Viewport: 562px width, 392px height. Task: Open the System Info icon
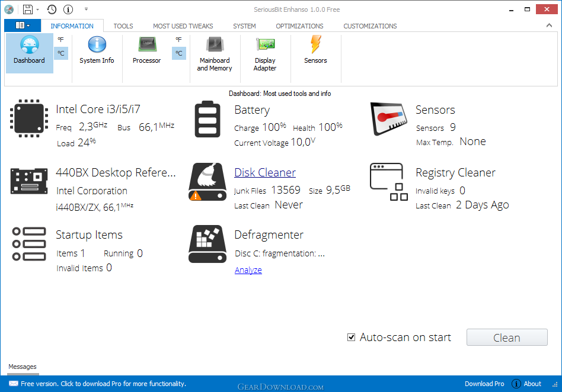97,45
